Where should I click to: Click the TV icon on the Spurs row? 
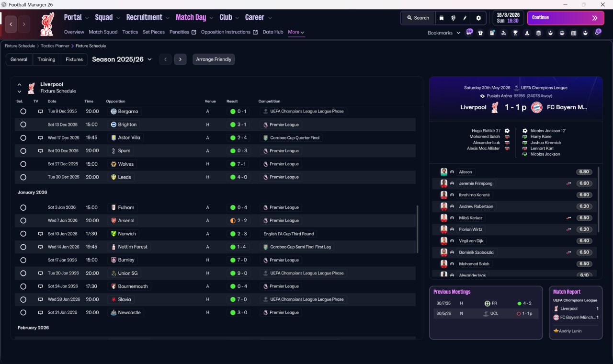(x=41, y=150)
